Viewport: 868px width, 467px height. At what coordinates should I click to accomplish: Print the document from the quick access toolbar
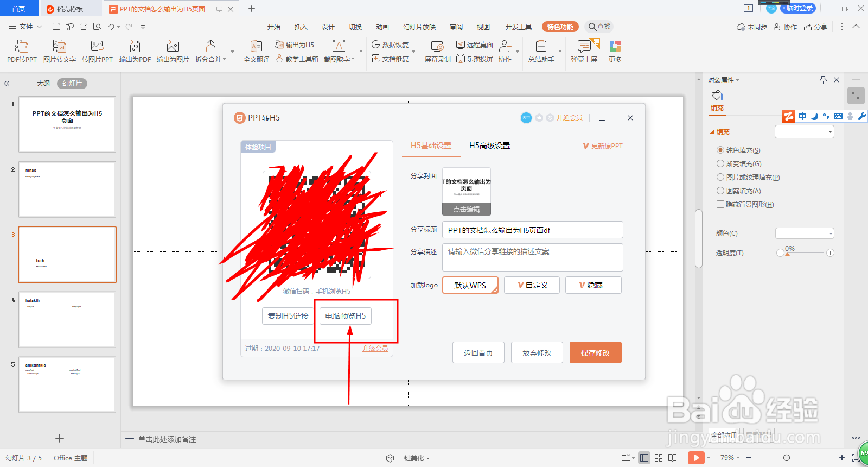[x=84, y=26]
